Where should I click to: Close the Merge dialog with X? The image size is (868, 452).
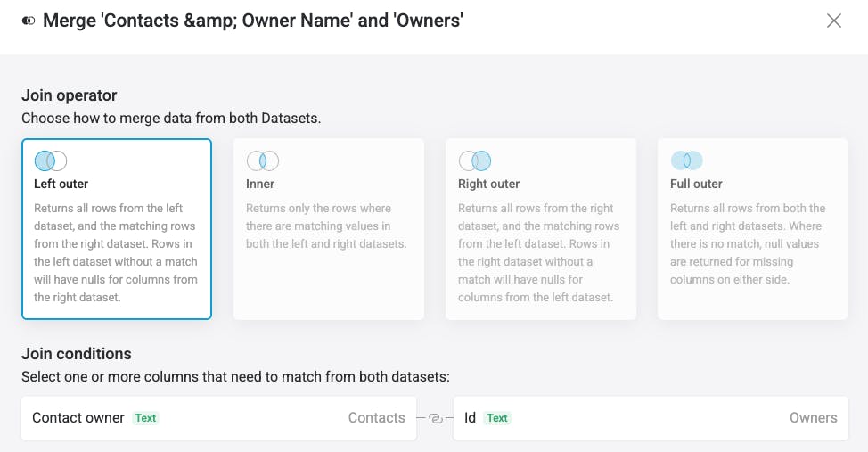coord(834,21)
